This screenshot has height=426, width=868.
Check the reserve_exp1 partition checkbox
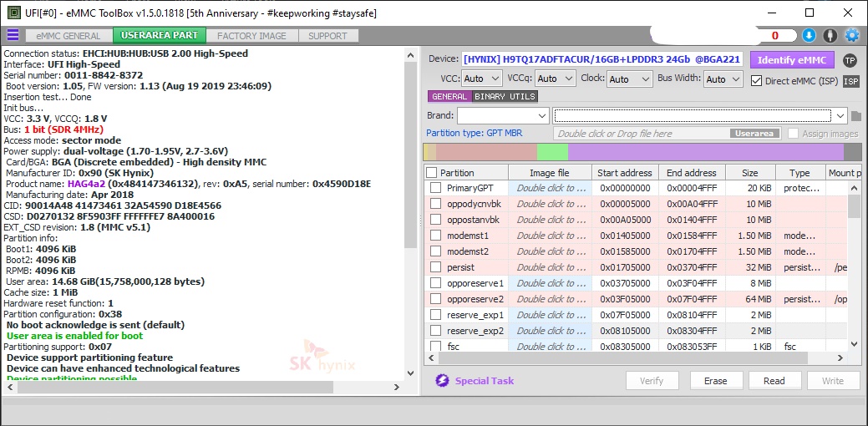coord(435,316)
